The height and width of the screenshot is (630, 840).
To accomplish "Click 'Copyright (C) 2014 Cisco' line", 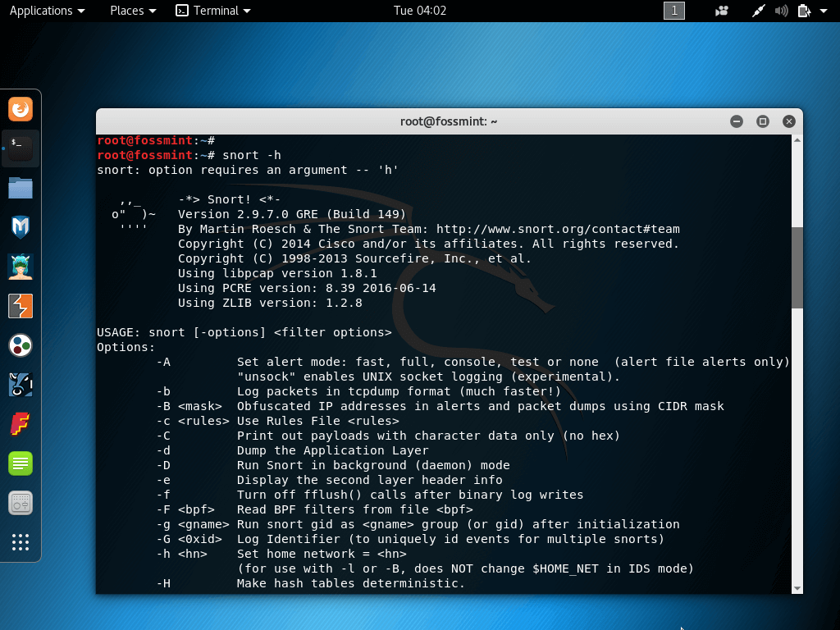I will (428, 244).
